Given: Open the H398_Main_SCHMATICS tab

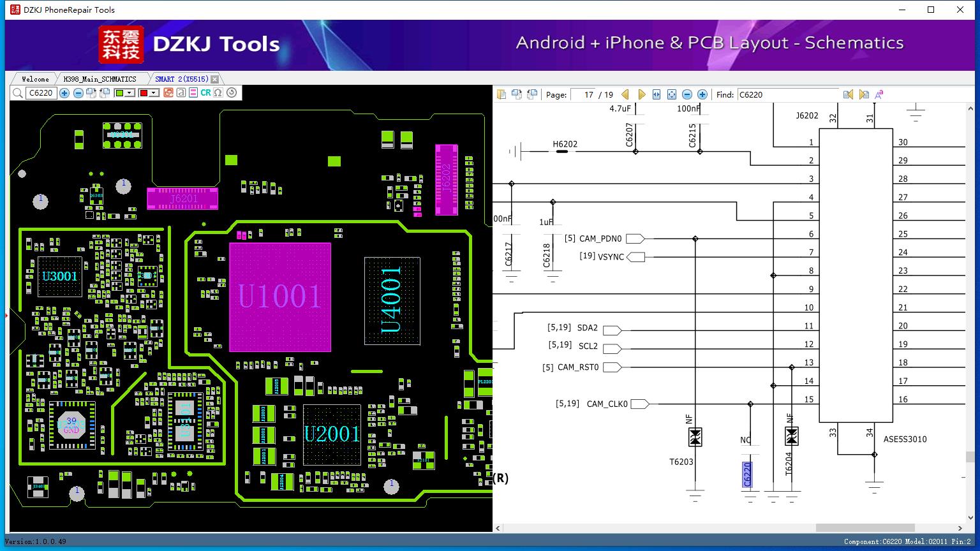Looking at the screenshot, I should point(100,79).
